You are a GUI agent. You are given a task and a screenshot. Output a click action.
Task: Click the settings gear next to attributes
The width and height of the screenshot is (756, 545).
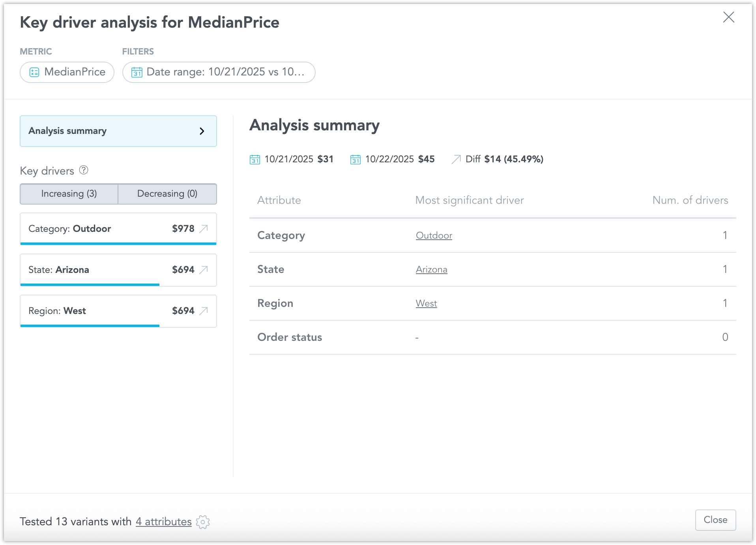pos(203,522)
